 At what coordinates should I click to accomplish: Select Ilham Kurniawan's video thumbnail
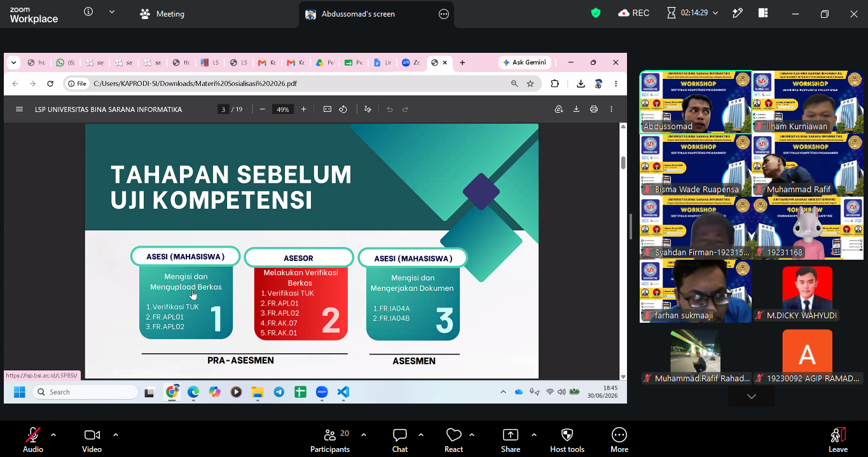(x=808, y=102)
